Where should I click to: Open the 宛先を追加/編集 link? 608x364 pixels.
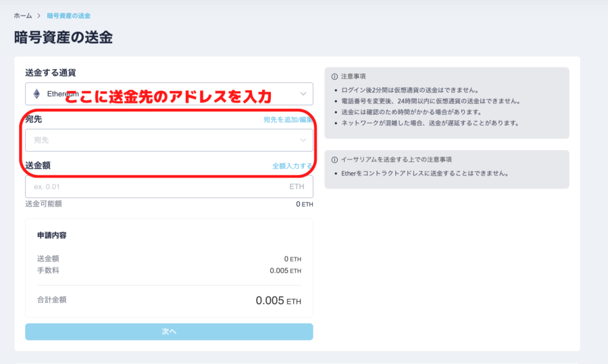pyautogui.click(x=288, y=120)
